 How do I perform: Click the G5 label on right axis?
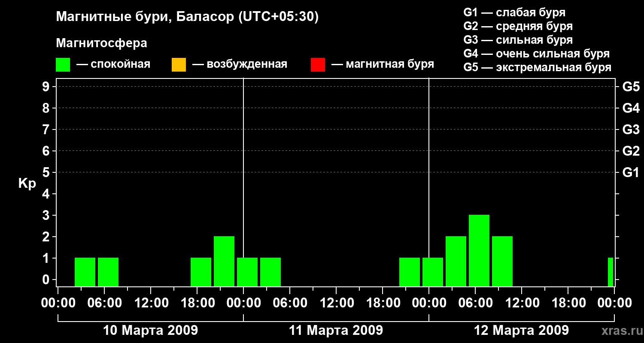tap(631, 87)
